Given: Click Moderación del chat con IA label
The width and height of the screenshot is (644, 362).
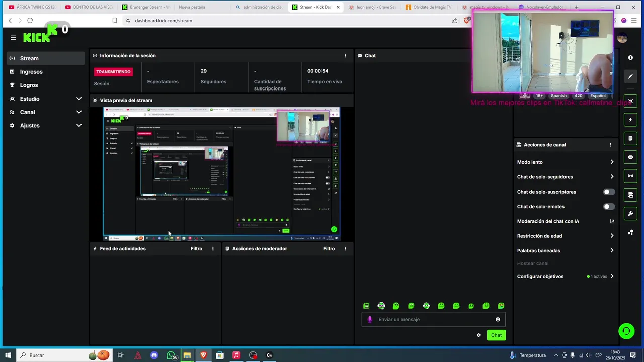Looking at the screenshot, I should (548, 221).
